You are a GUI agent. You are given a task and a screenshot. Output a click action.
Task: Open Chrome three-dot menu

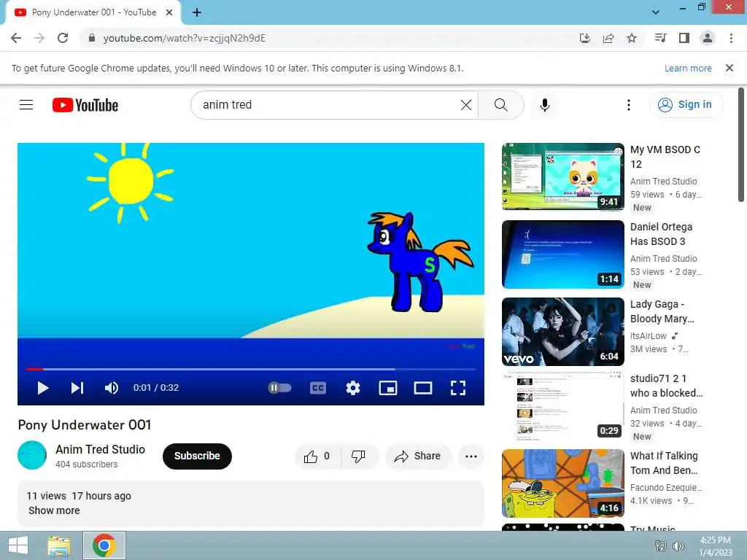pyautogui.click(x=731, y=38)
